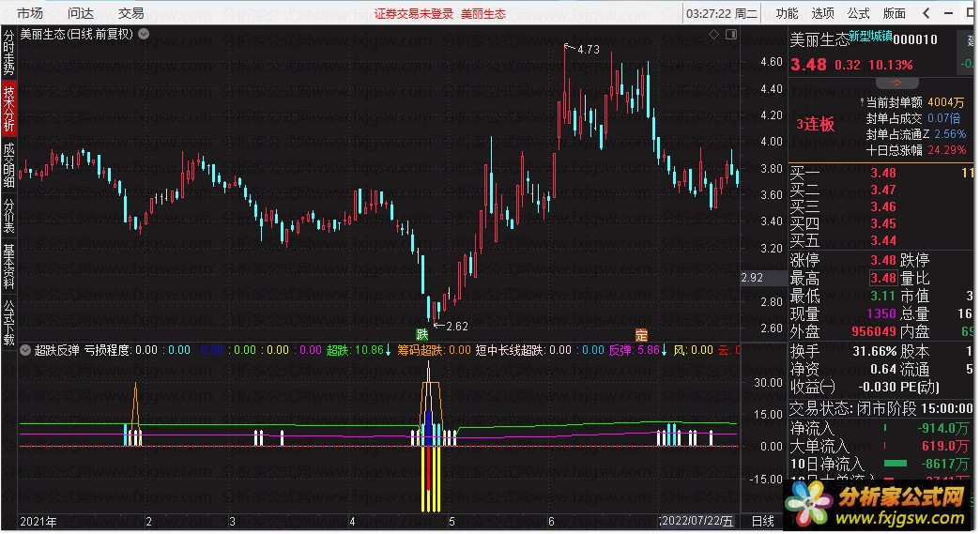
Task: Click orange 定 marker under chart
Action: pos(641,335)
